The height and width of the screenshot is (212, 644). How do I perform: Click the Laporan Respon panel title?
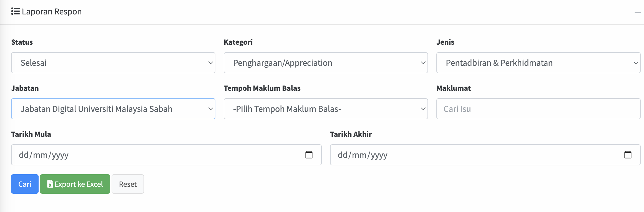point(52,12)
